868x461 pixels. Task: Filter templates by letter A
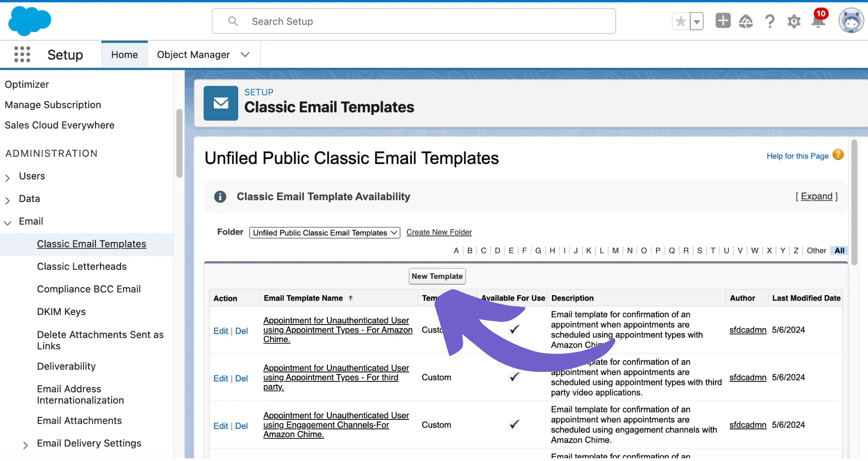click(x=456, y=251)
